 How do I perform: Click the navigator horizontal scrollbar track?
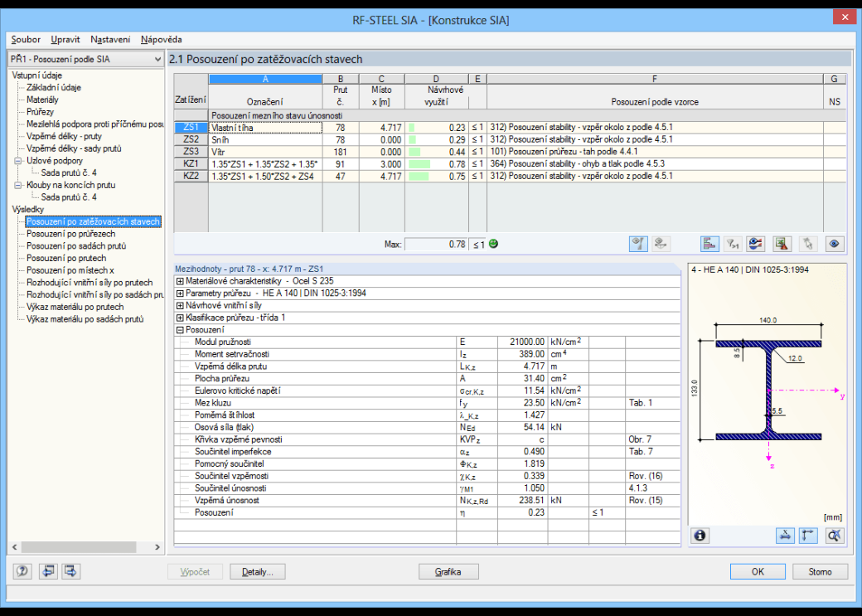(x=85, y=547)
